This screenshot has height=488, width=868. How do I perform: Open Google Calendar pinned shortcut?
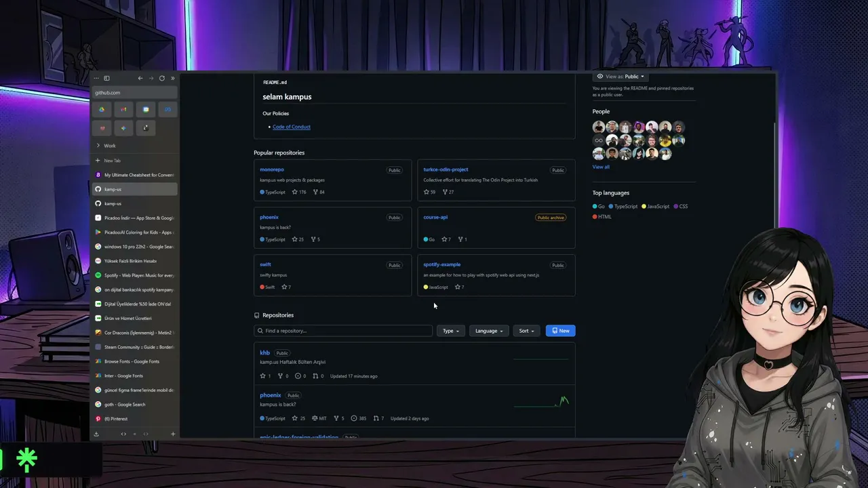(x=146, y=109)
